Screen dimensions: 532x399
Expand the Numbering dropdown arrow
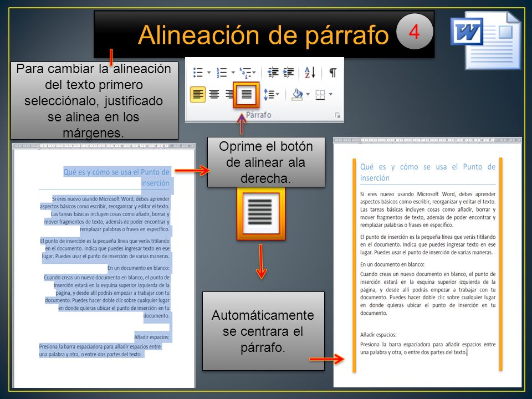(x=233, y=72)
